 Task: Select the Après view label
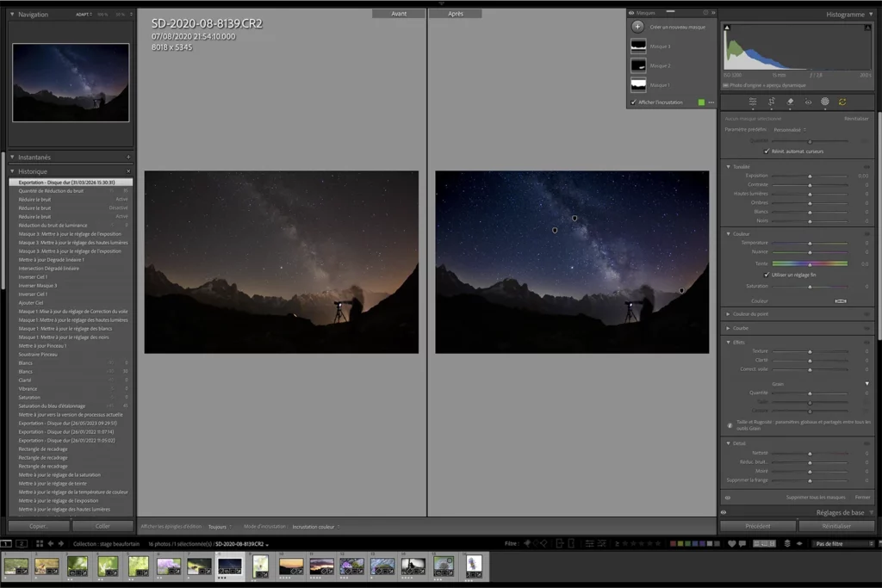click(x=456, y=14)
